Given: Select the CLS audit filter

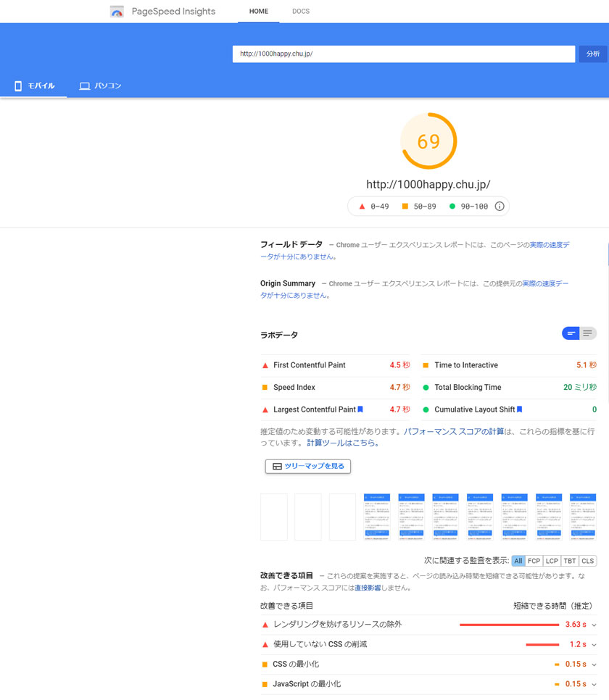Looking at the screenshot, I should click(x=587, y=561).
